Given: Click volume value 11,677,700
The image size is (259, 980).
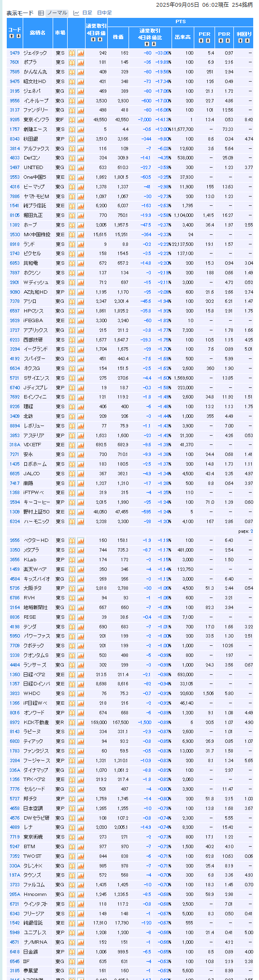Looking at the screenshot, I should (183, 129).
